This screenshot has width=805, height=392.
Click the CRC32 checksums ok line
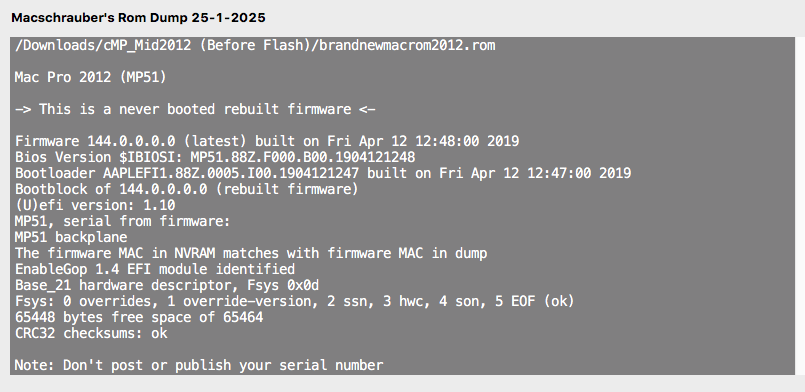pos(91,333)
